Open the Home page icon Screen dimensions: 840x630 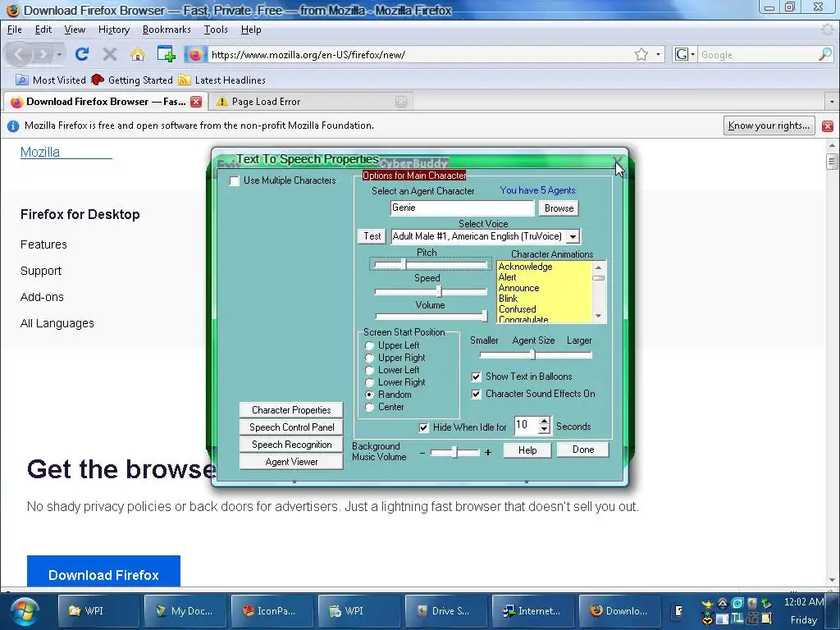pyautogui.click(x=138, y=54)
